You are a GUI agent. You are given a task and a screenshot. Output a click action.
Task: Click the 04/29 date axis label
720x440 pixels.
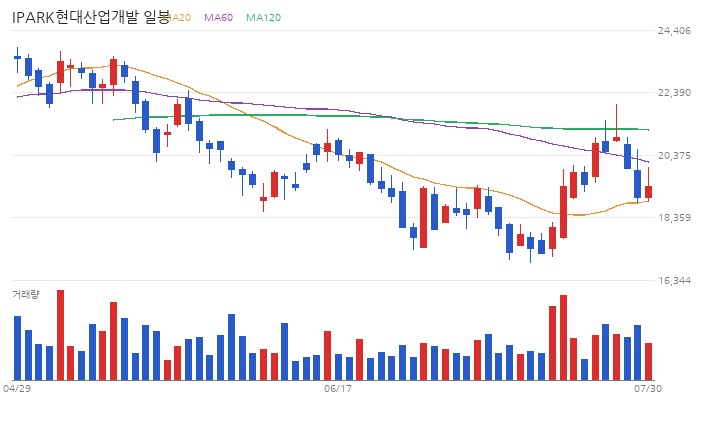click(17, 389)
